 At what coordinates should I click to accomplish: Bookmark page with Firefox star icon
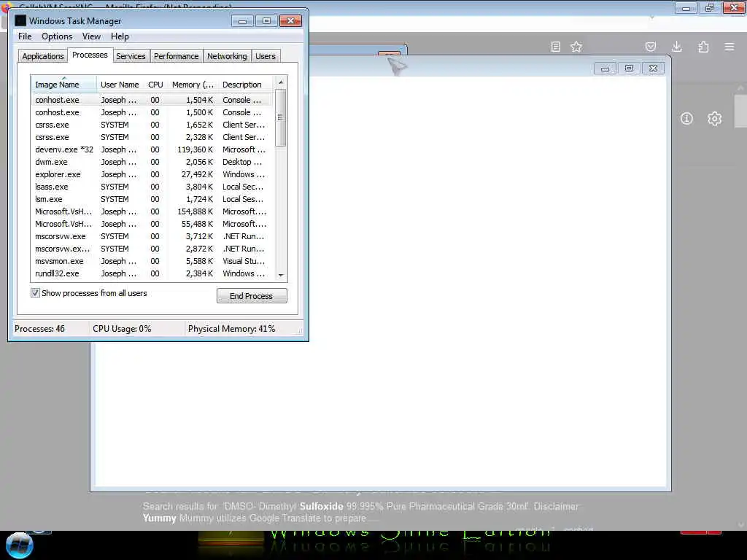click(x=576, y=47)
